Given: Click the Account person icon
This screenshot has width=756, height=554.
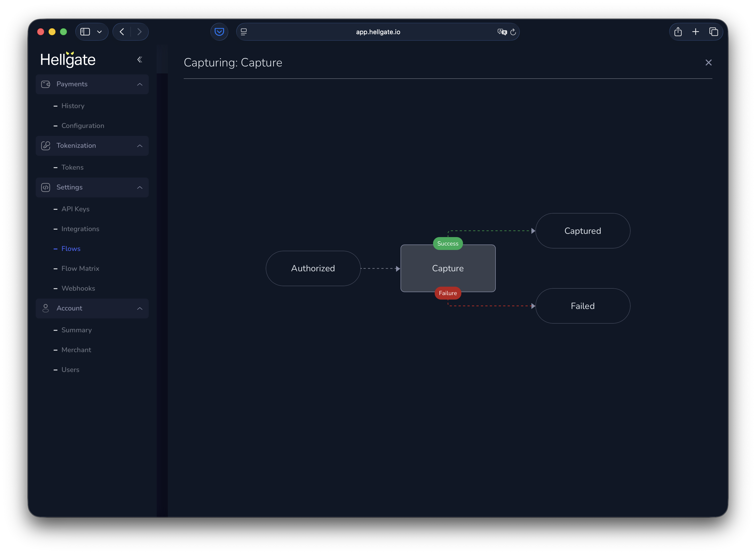Looking at the screenshot, I should coord(46,308).
